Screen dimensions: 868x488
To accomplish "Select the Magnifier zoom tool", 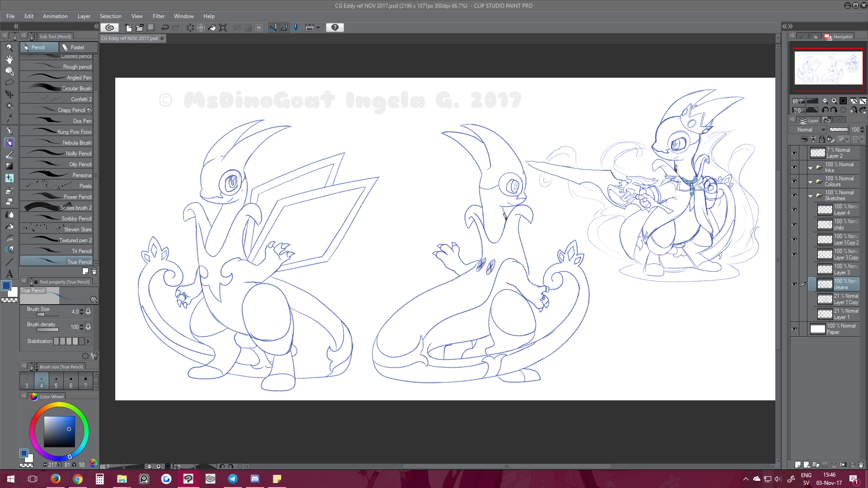I will (9, 47).
